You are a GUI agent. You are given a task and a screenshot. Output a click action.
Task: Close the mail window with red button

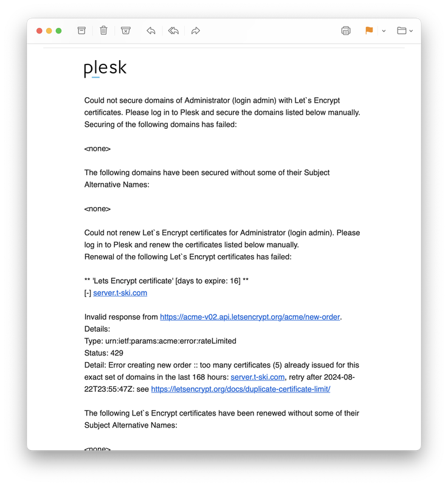(40, 31)
